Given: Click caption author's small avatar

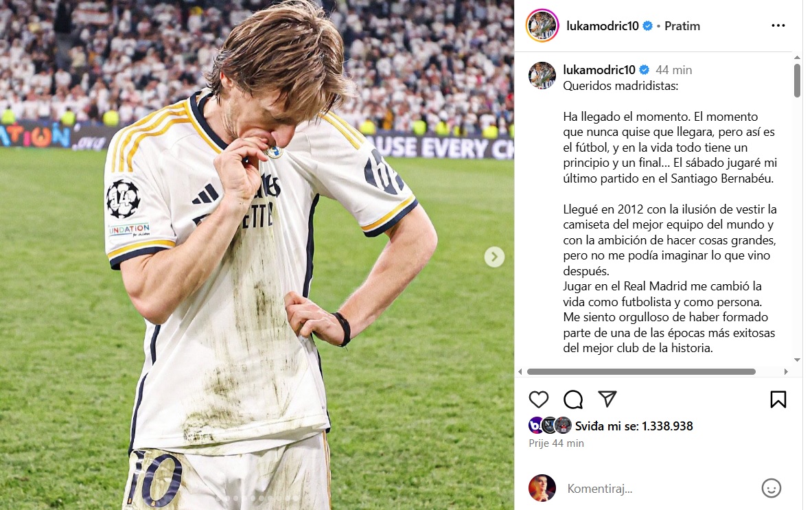Looking at the screenshot, I should coord(542,76).
